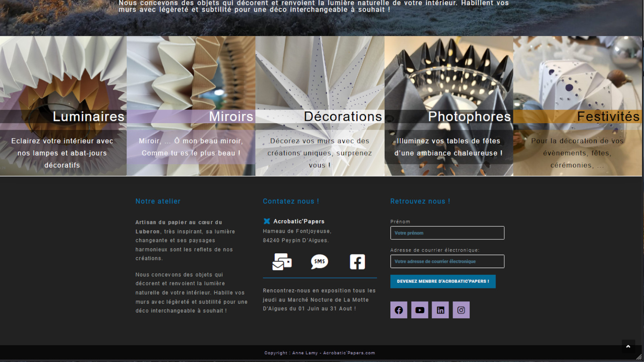Click the copyright Acrobatic'Papers.com footer text
The width and height of the screenshot is (644, 362).
(x=320, y=353)
